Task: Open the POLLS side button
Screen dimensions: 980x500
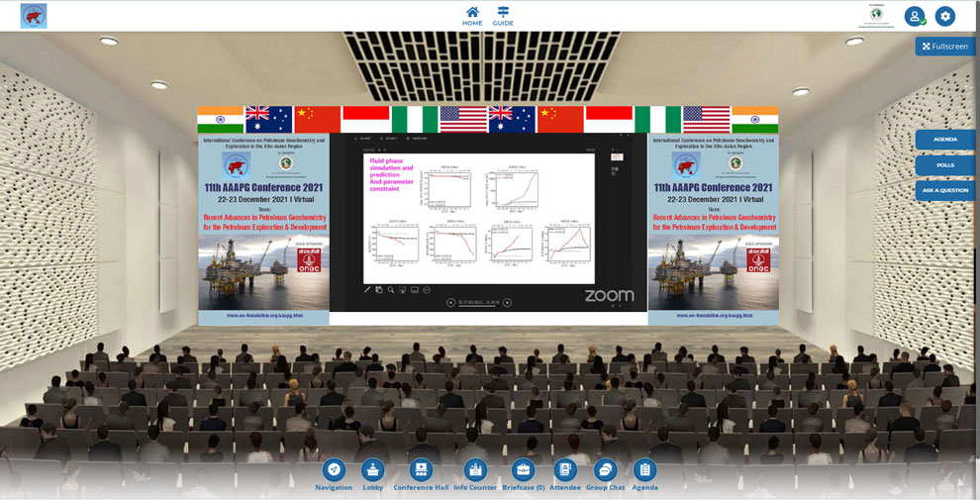Action: point(945,165)
